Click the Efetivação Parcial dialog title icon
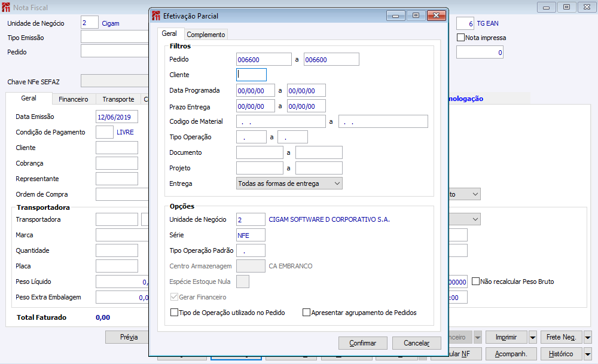The width and height of the screenshot is (598, 364). (156, 16)
